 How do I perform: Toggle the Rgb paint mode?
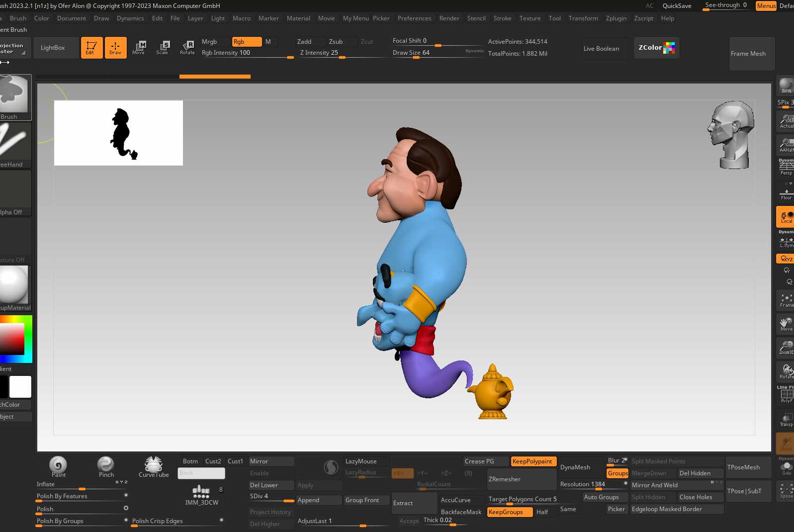(246, 42)
